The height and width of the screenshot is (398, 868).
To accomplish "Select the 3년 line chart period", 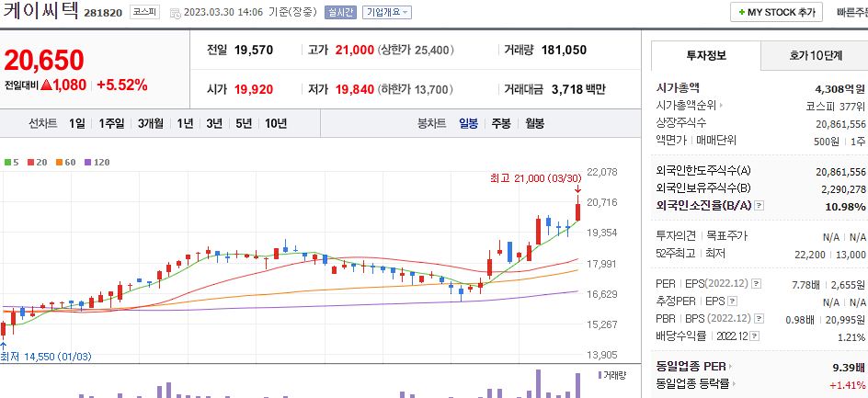I will (214, 123).
